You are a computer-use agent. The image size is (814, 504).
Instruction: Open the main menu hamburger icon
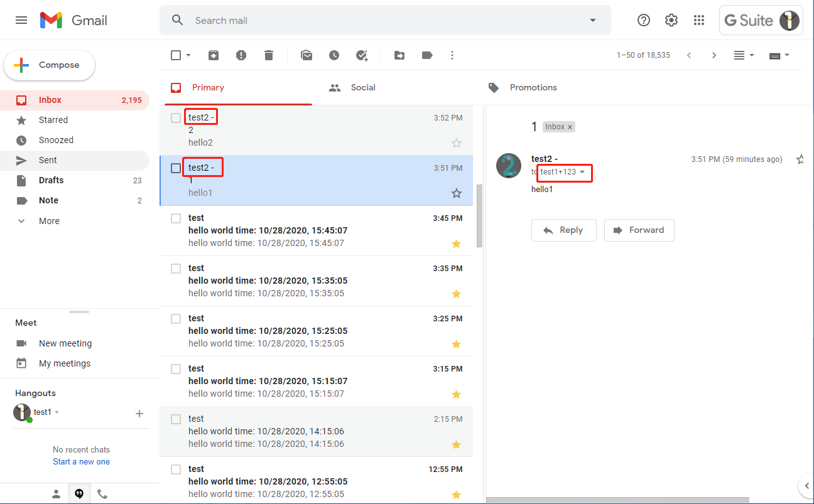click(21, 20)
